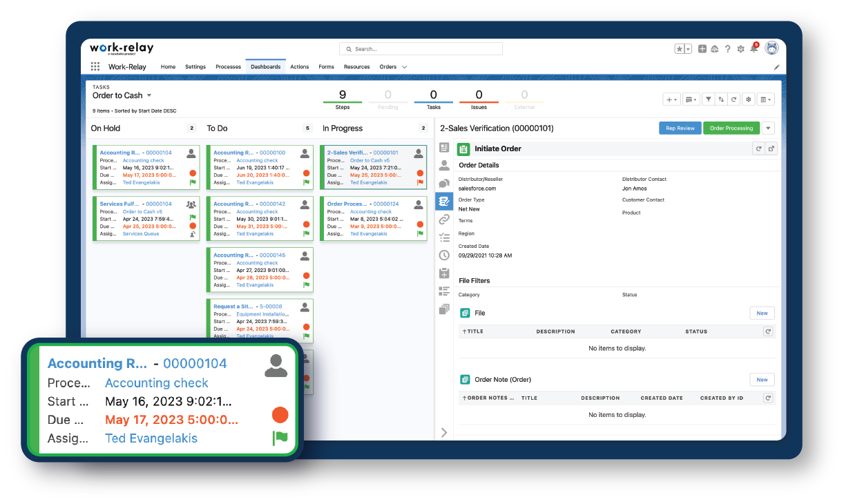Screen dimensions: 844x504
Task: Open Services Queue assignee link
Action: 141,233
